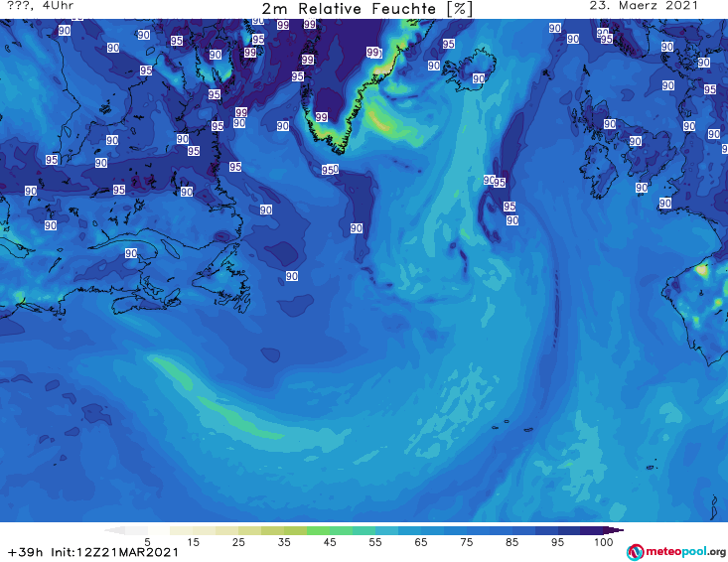Click the legend value '100'

603,542
